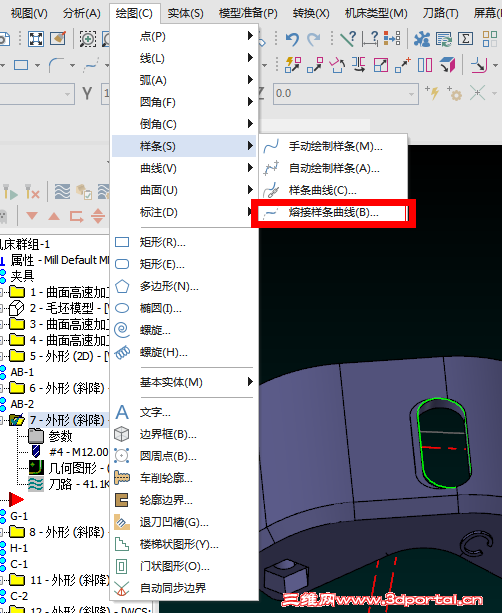The height and width of the screenshot is (613, 502).
Task: Expand the 圆角(F) submenu
Action: (184, 102)
